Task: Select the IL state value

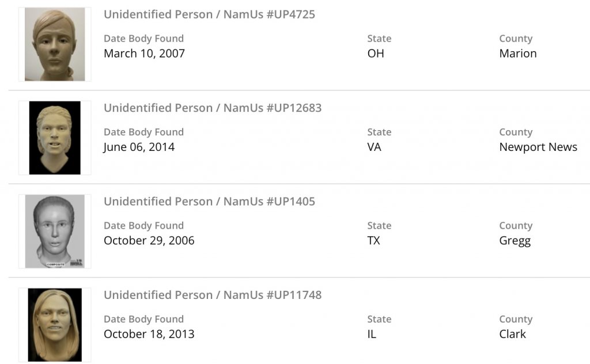Action: [x=372, y=334]
